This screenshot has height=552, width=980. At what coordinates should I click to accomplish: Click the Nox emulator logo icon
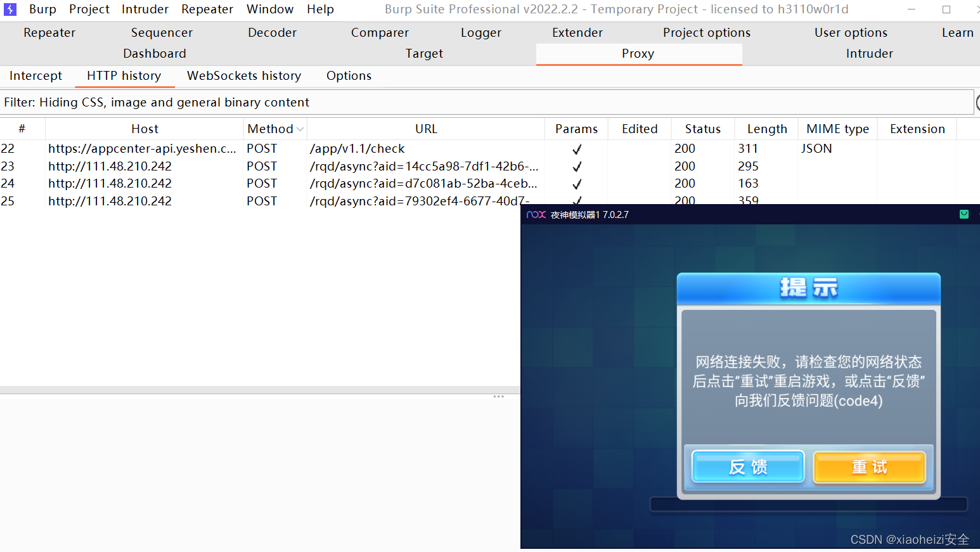tap(536, 215)
